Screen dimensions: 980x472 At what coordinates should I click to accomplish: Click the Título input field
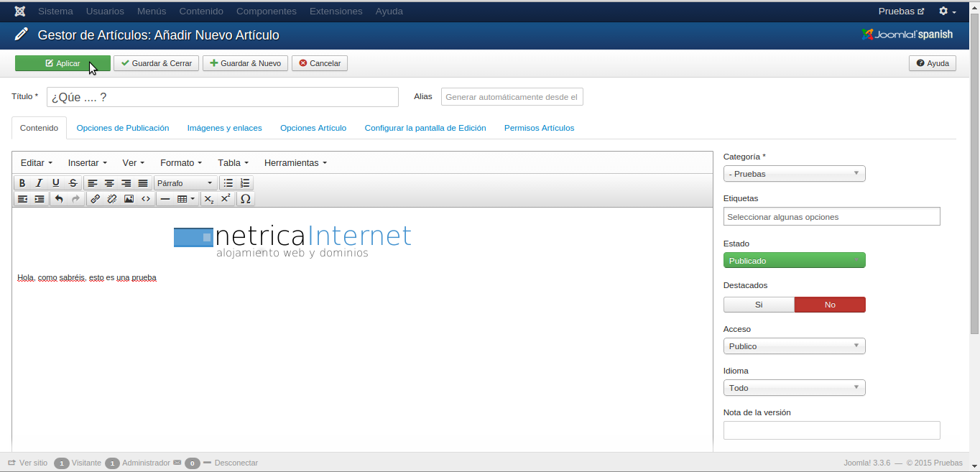(x=223, y=97)
